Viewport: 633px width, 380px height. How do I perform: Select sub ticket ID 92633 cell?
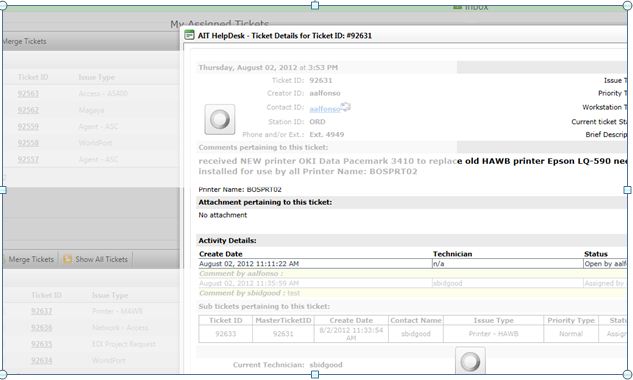(226, 334)
